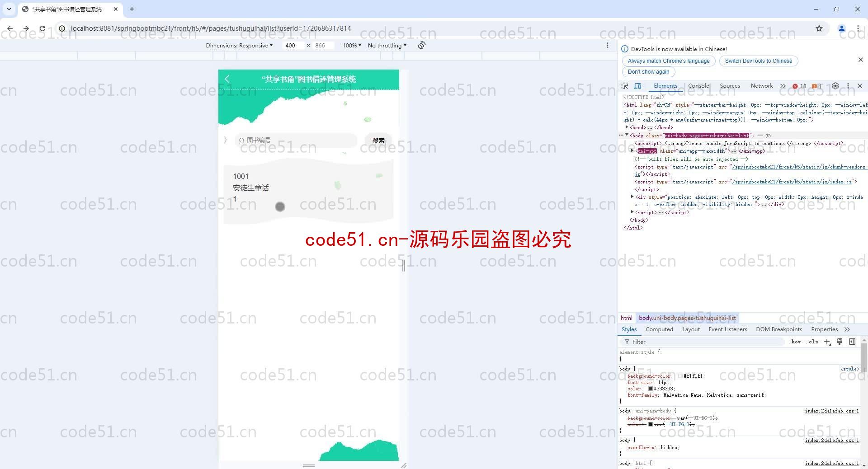
Task: Rotate the device viewport
Action: tap(421, 45)
